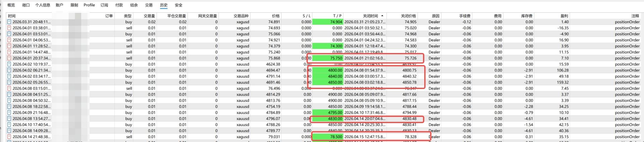The height and width of the screenshot is (142, 644).
Task: Sort by the 交易量 column header
Action: 150,16
